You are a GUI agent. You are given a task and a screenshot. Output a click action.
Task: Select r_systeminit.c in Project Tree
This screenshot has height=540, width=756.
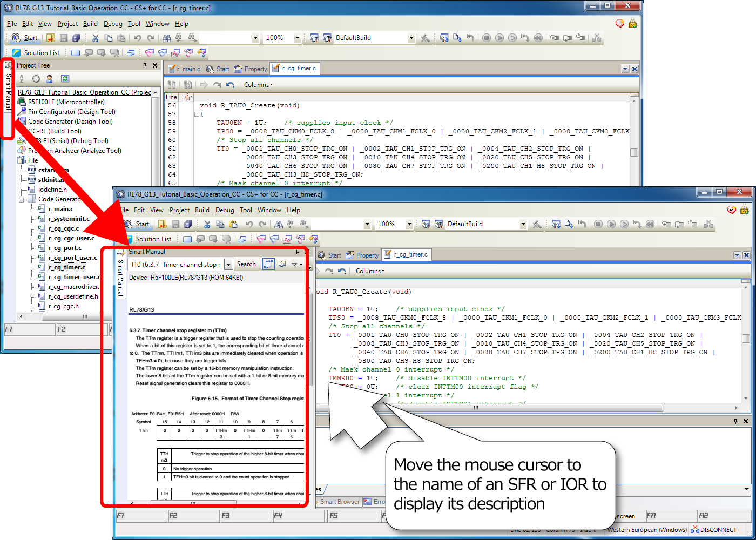(69, 219)
